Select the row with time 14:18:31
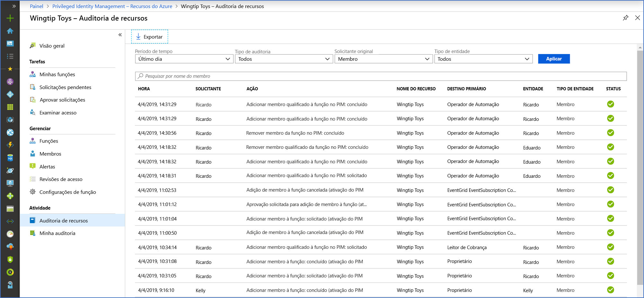644x298 pixels. click(x=381, y=176)
